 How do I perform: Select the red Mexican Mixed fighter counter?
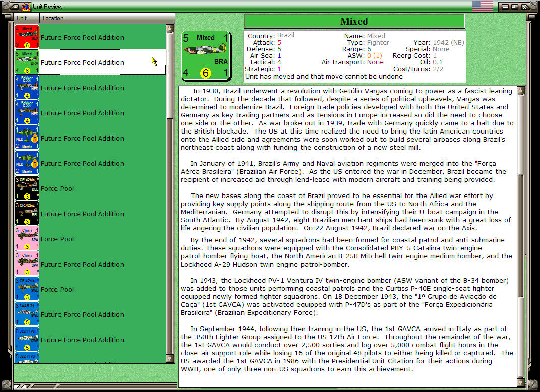point(27,37)
